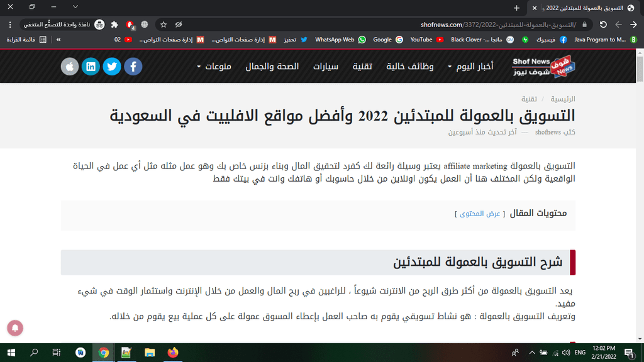View site info via the padlock icon

pos(584,25)
